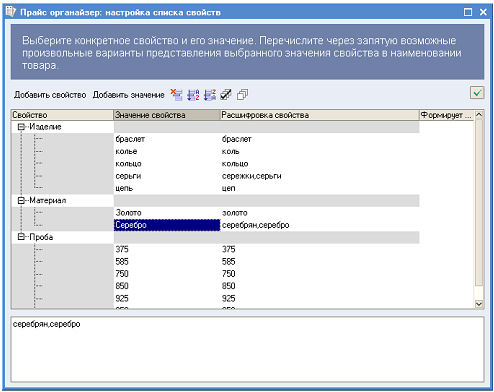Click into the bottom text field with серебрян,серебро

247,349
